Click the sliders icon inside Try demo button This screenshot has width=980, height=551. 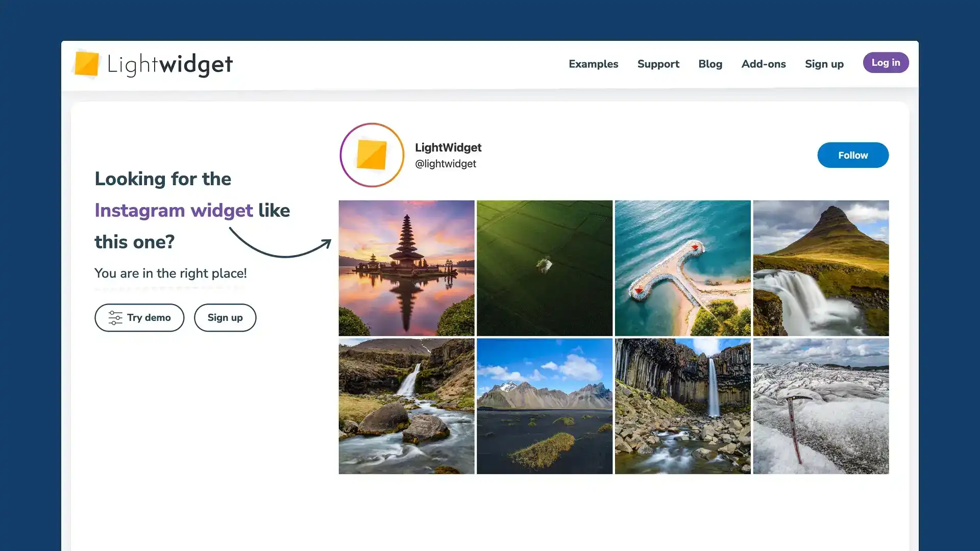coord(115,317)
